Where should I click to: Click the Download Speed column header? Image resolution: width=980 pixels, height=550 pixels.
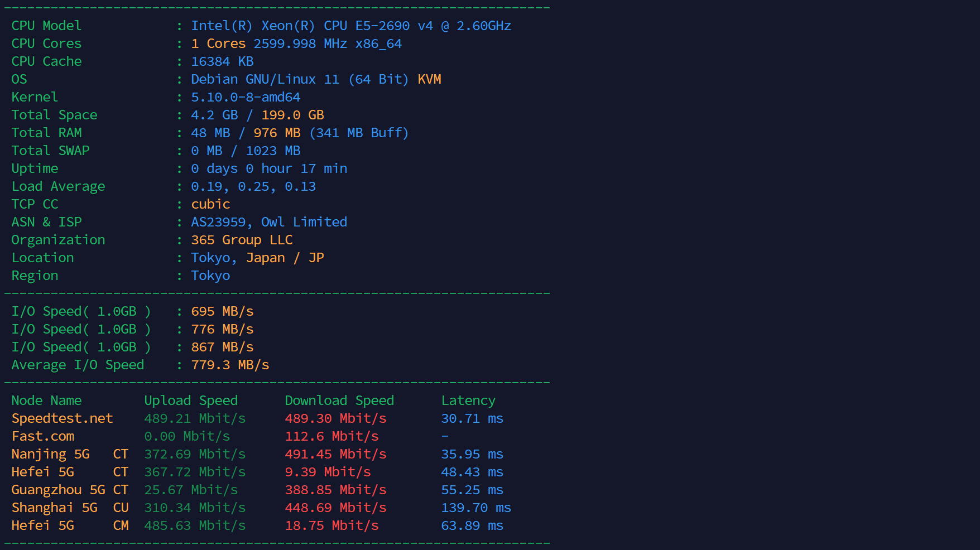pos(339,401)
